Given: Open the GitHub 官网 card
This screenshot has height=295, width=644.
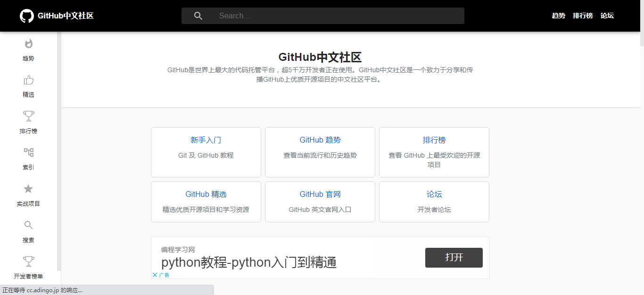Looking at the screenshot, I should click(x=320, y=202).
